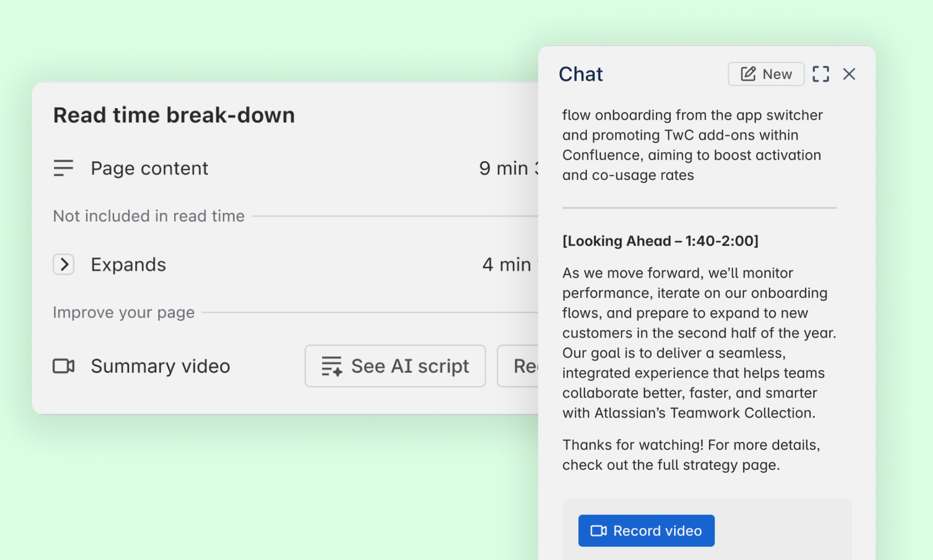The width and height of the screenshot is (933, 560).
Task: Close the Chat panel
Action: click(849, 74)
